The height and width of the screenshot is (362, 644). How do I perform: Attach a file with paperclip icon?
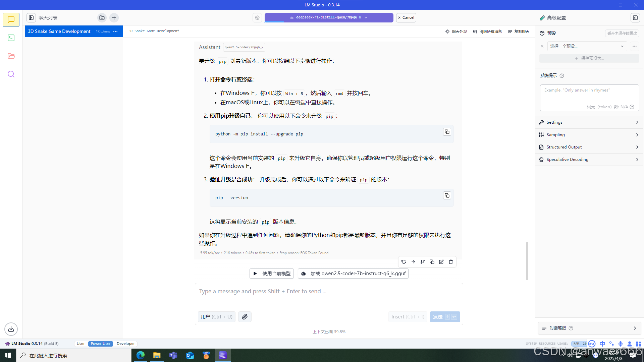coord(245,317)
